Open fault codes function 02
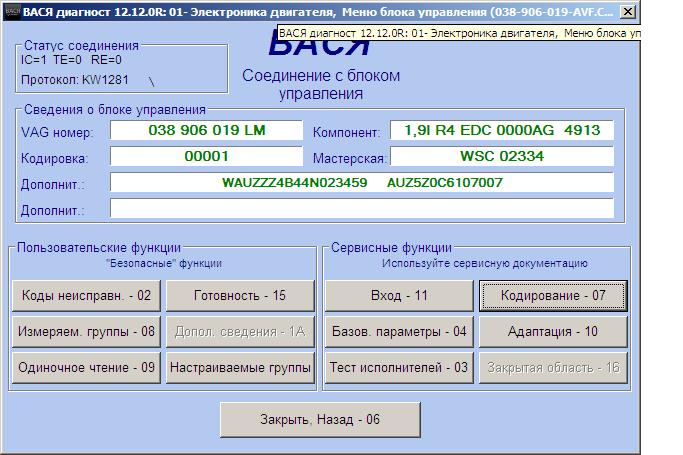Screen dimensions: 683x455 (x=86, y=296)
